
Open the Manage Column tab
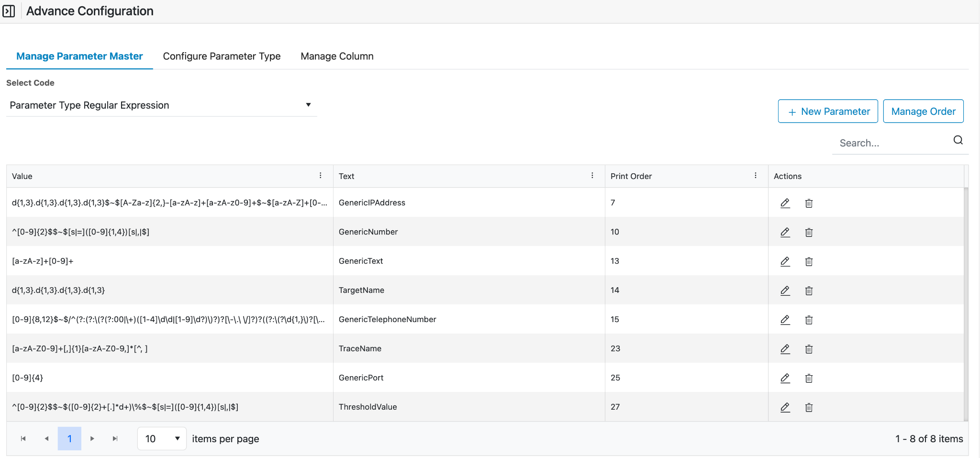click(x=337, y=56)
